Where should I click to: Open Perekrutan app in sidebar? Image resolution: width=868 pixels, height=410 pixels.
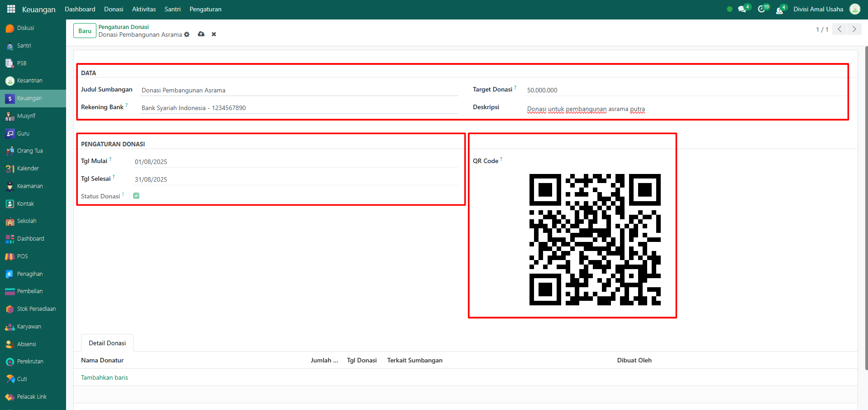tap(30, 362)
